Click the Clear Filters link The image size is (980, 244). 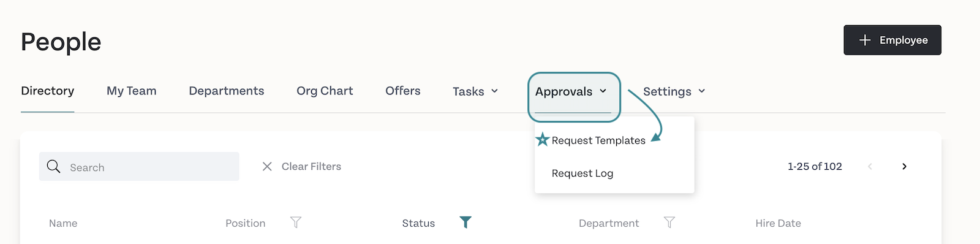tap(311, 166)
